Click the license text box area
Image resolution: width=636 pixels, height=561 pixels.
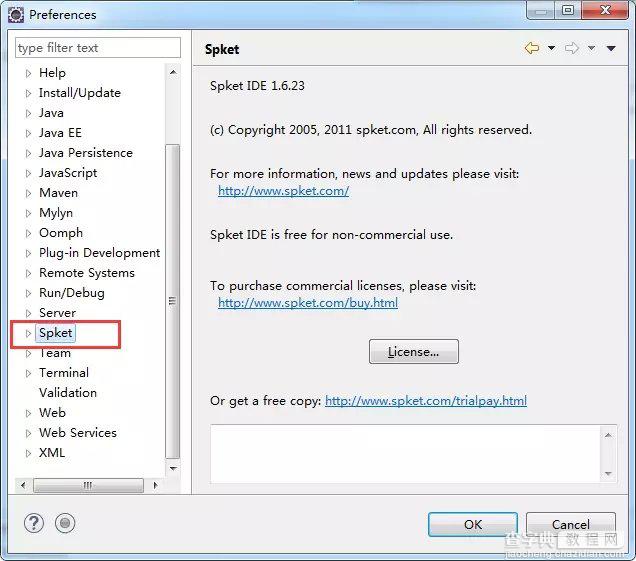(x=405, y=454)
